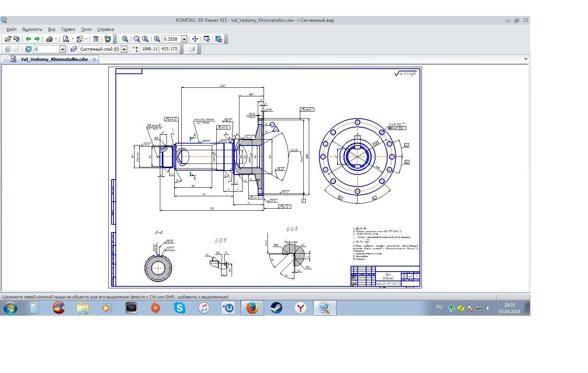Open the Справка menu
Viewport: 588px width, 373px height.
click(x=105, y=29)
